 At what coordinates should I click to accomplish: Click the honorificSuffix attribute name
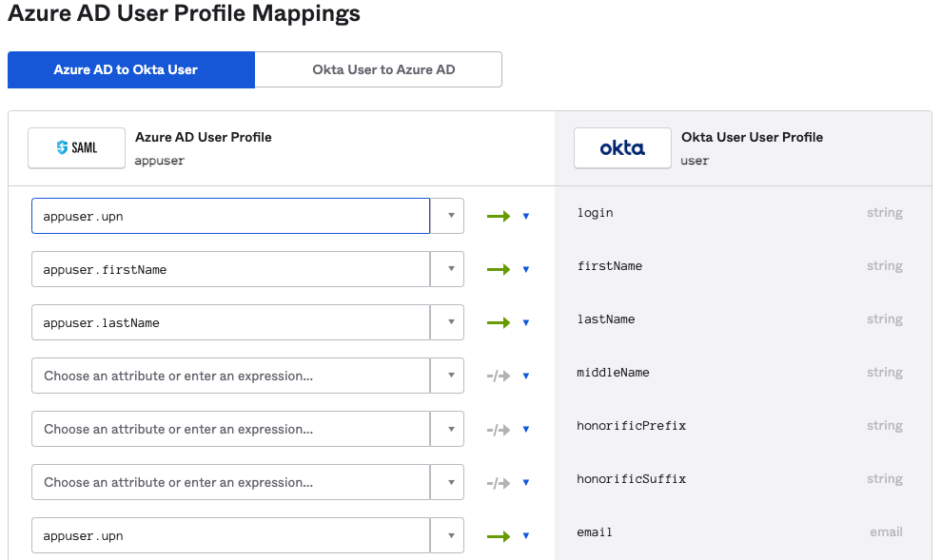click(631, 479)
